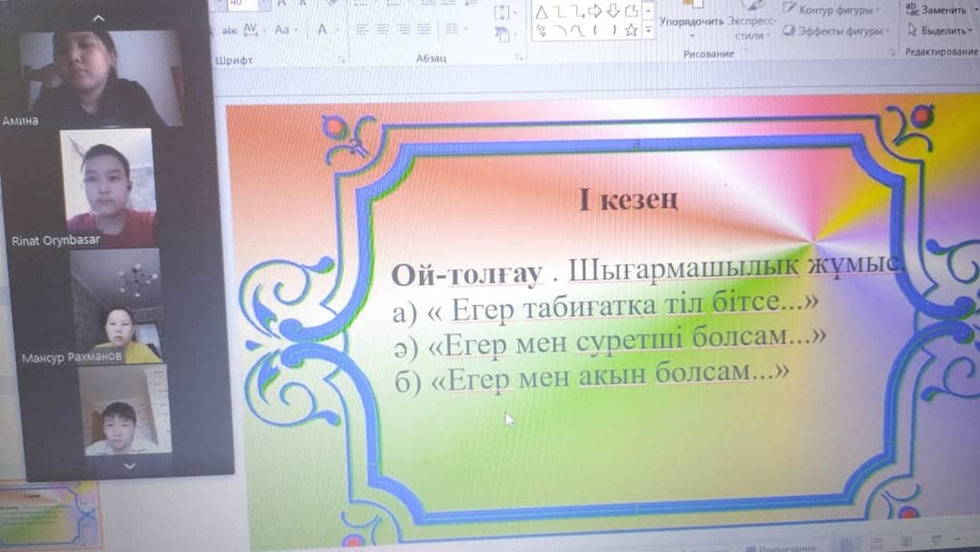Image resolution: width=980 pixels, height=552 pixels.
Task: Select the triangle shape in shapes gallery
Action: coord(542,12)
